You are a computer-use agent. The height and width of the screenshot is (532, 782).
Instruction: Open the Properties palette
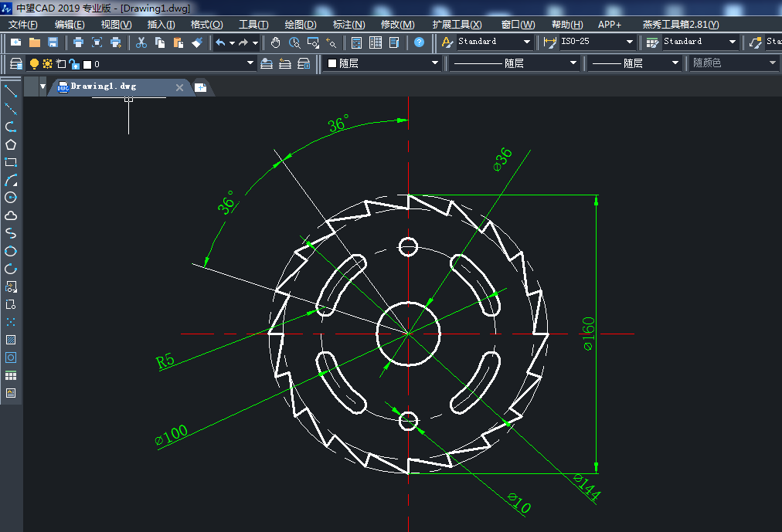(x=394, y=42)
